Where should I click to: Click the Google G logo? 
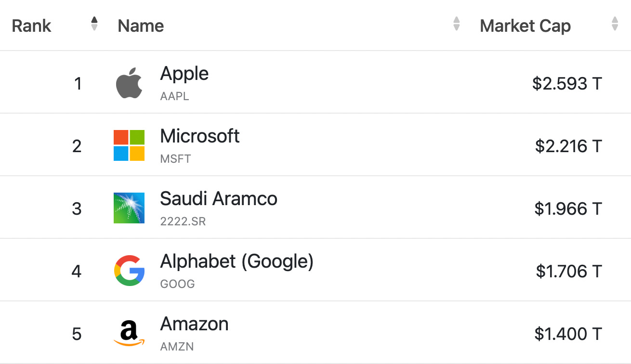(x=129, y=271)
